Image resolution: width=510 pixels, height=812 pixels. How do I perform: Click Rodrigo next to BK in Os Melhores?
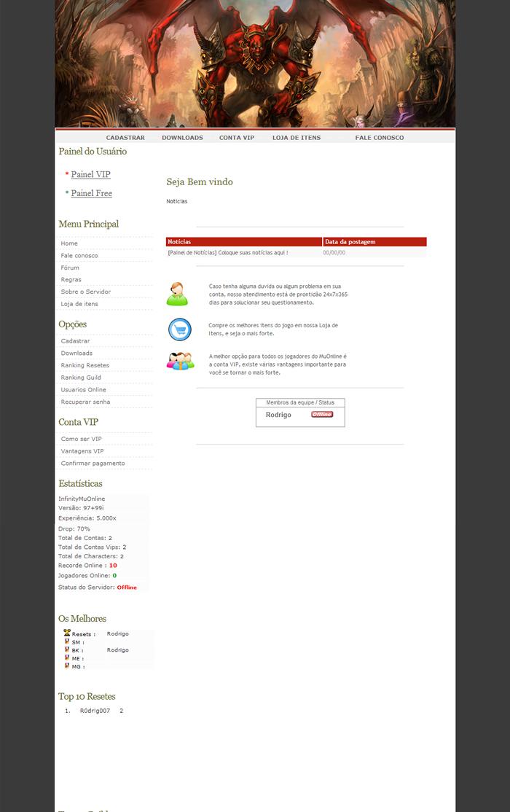tap(117, 650)
